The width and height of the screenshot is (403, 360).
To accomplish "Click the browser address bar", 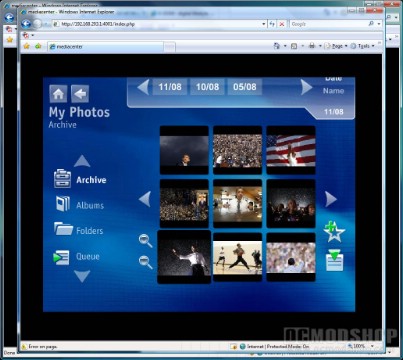I will tap(160, 24).
